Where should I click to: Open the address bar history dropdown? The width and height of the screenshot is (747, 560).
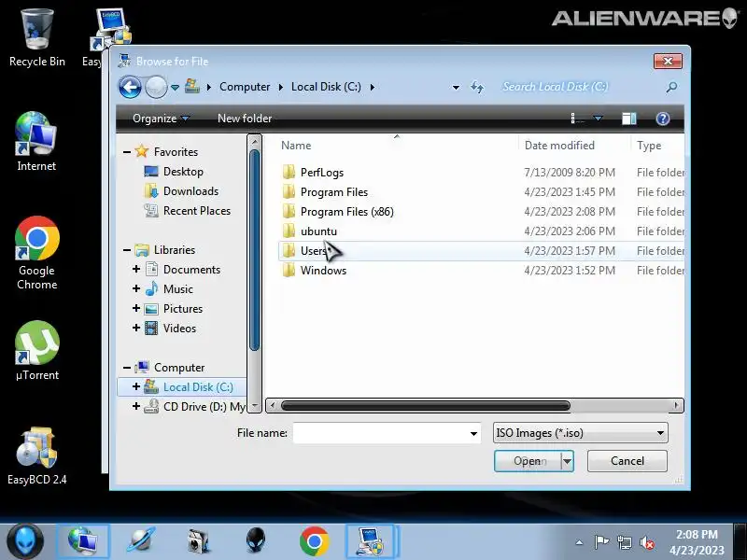[x=456, y=87]
